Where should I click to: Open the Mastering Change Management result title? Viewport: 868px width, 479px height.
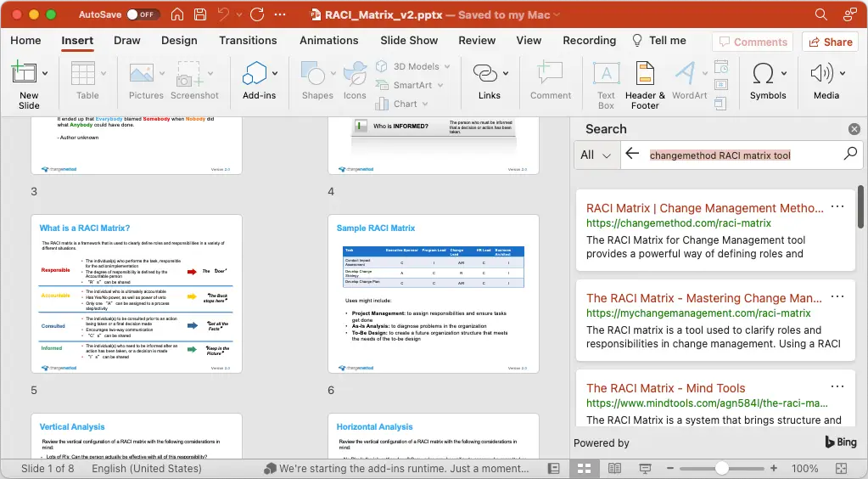704,298
